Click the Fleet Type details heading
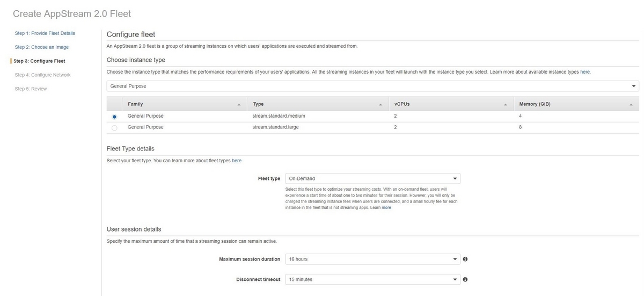Image resolution: width=644 pixels, height=296 pixels. tap(130, 148)
